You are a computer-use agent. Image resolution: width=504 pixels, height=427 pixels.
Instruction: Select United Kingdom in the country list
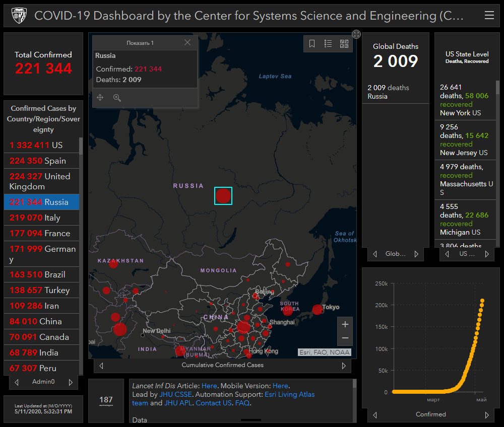[41, 181]
